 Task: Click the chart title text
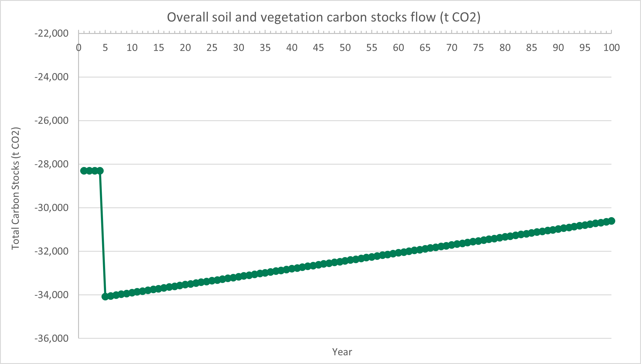(x=324, y=17)
